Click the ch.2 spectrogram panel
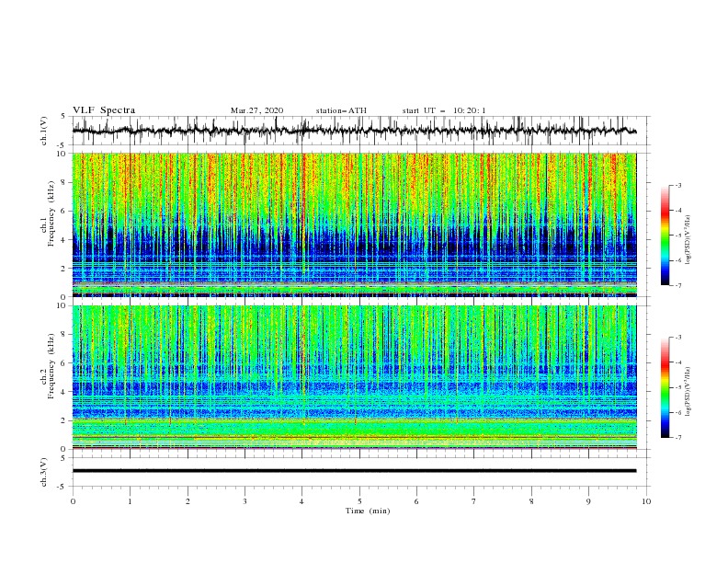The image size is (728, 563). click(354, 377)
